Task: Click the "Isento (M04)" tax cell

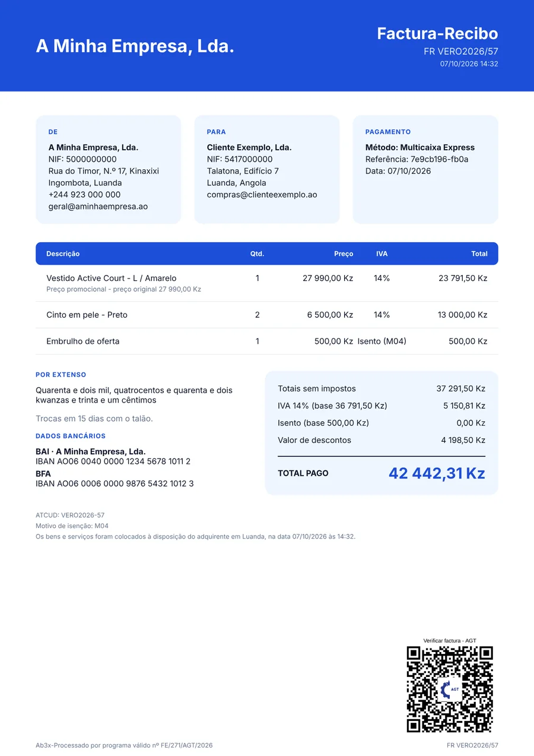Action: pos(382,341)
